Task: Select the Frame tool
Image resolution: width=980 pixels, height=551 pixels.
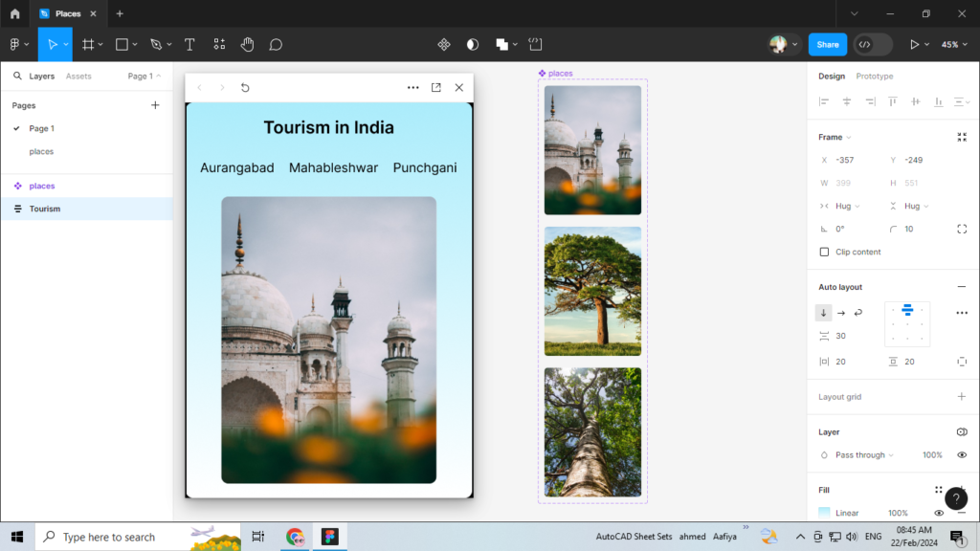Action: tap(88, 44)
